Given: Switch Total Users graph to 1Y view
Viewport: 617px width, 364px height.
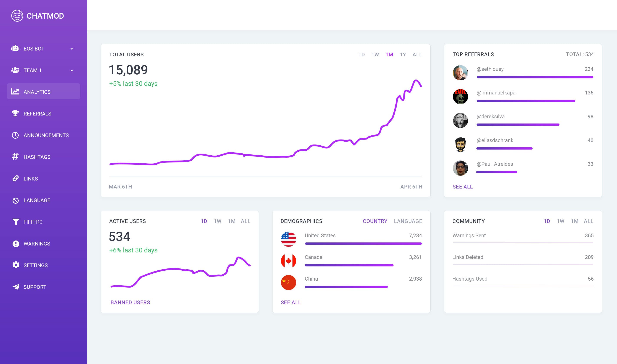Looking at the screenshot, I should pos(402,55).
